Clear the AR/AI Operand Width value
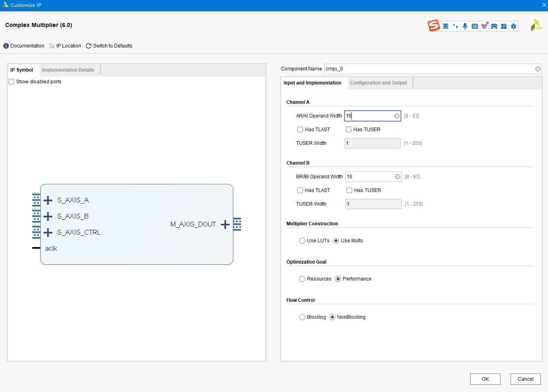 [x=397, y=116]
